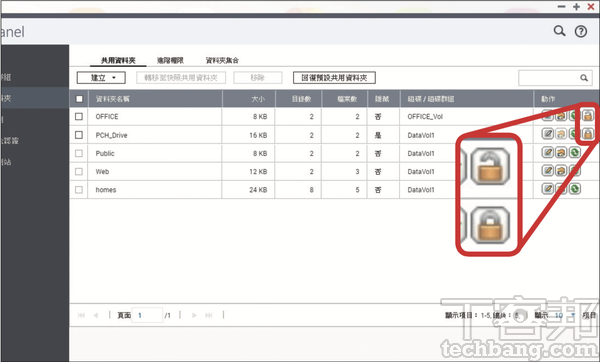Screen dimensions: 600x362
Task: Click the lock icon for OFFICE folder
Action: (x=588, y=115)
